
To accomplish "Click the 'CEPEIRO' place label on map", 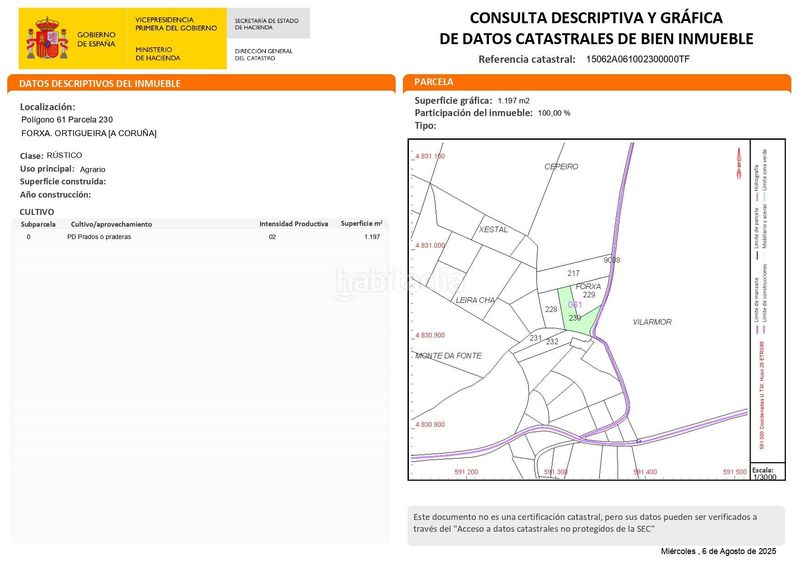I will (x=561, y=167).
